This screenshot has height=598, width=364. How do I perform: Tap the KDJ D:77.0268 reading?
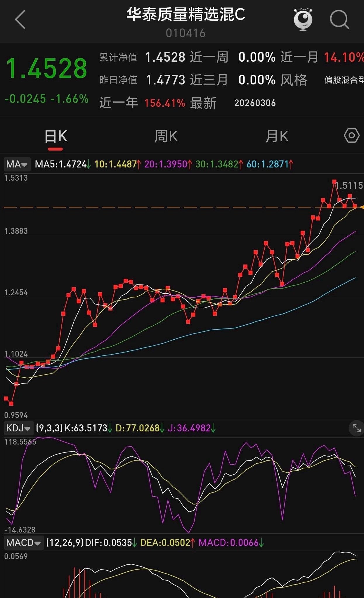point(138,428)
